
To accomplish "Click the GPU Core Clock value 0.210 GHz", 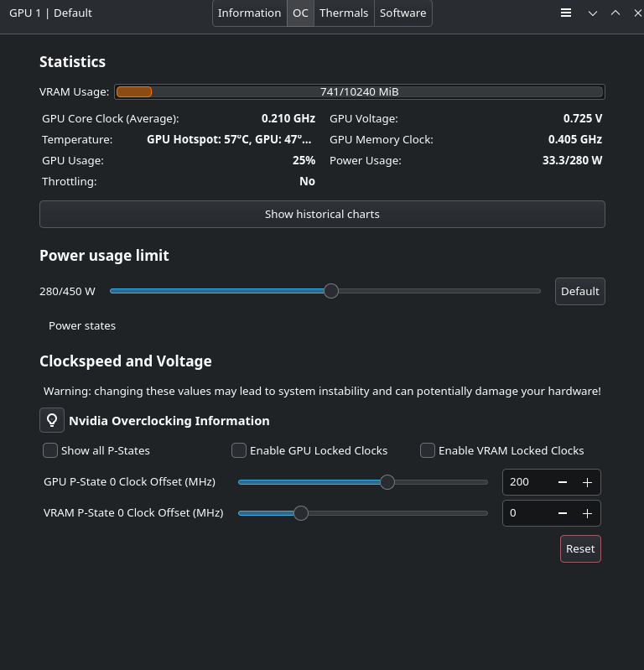I will click(x=288, y=118).
